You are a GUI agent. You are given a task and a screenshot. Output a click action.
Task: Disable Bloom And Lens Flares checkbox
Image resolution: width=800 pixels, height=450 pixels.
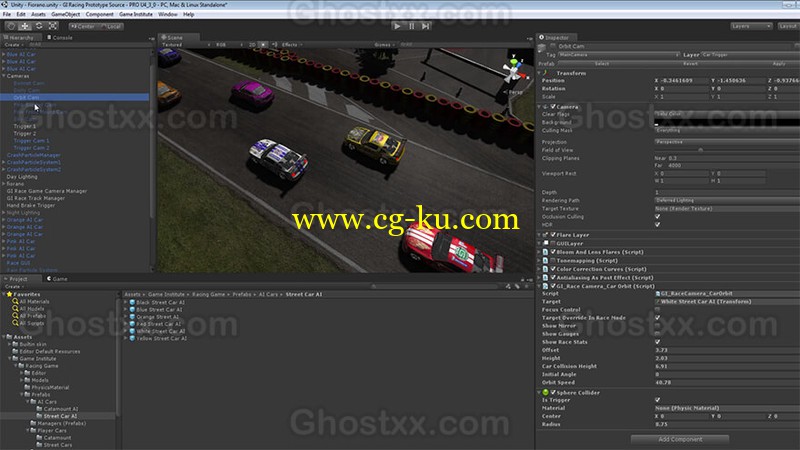coord(553,252)
